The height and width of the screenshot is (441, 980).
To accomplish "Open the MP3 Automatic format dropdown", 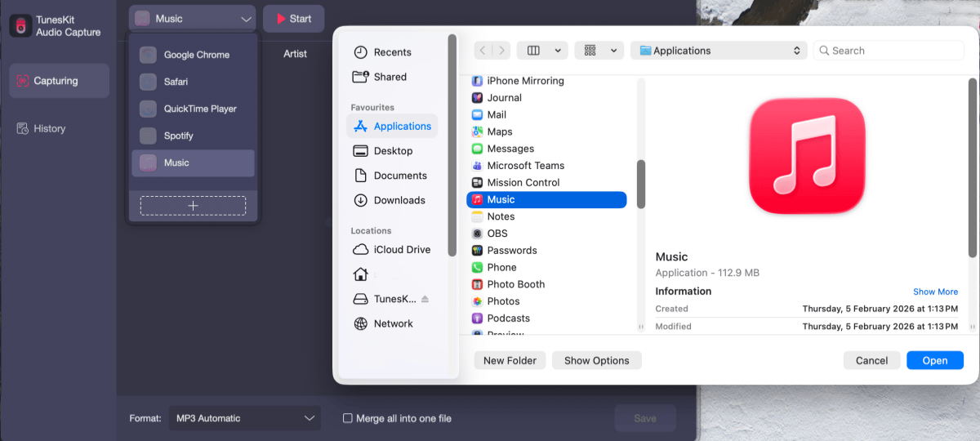I will pos(244,418).
